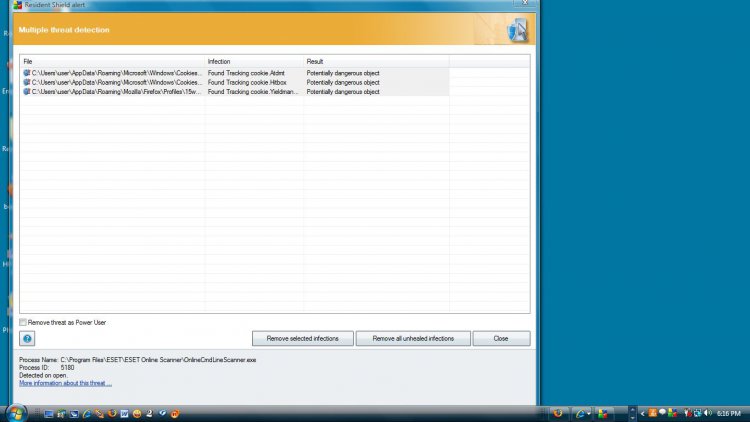This screenshot has width=750, height=422.
Task: Click the orange round icon in quick launch
Action: [x=175, y=413]
